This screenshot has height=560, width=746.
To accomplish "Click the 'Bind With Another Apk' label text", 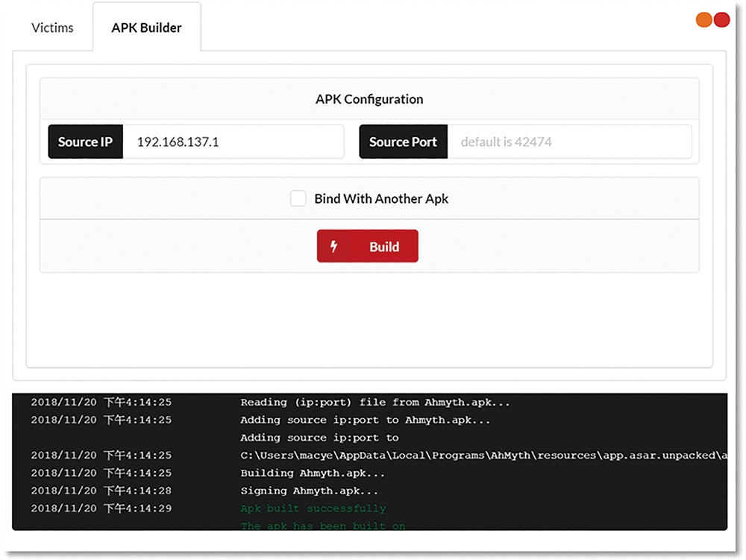I will 381,198.
